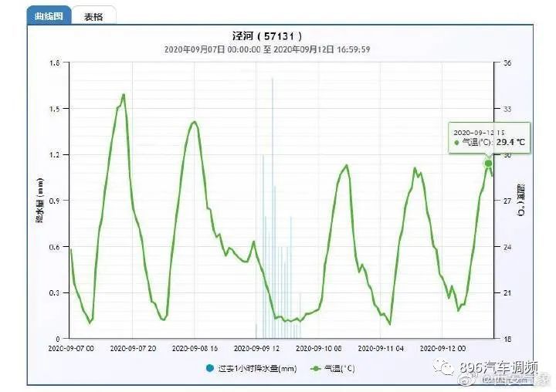This screenshot has width=556, height=392.
Task: Click right axis value 33
Action: [x=507, y=109]
